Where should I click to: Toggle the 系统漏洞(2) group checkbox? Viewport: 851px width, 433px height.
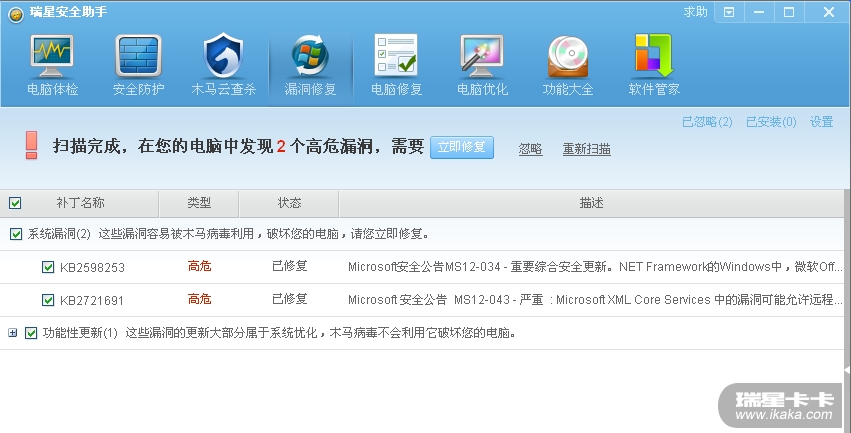[16, 234]
